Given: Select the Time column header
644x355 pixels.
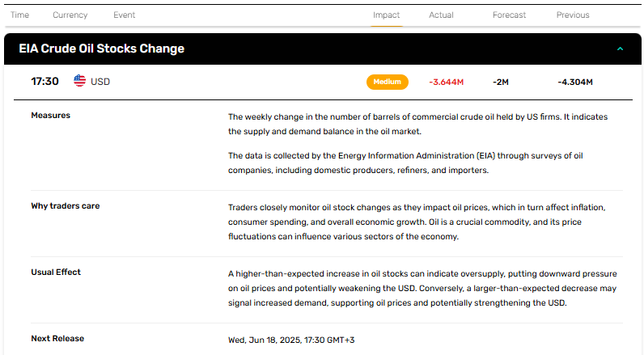Looking at the screenshot, I should pos(19,15).
